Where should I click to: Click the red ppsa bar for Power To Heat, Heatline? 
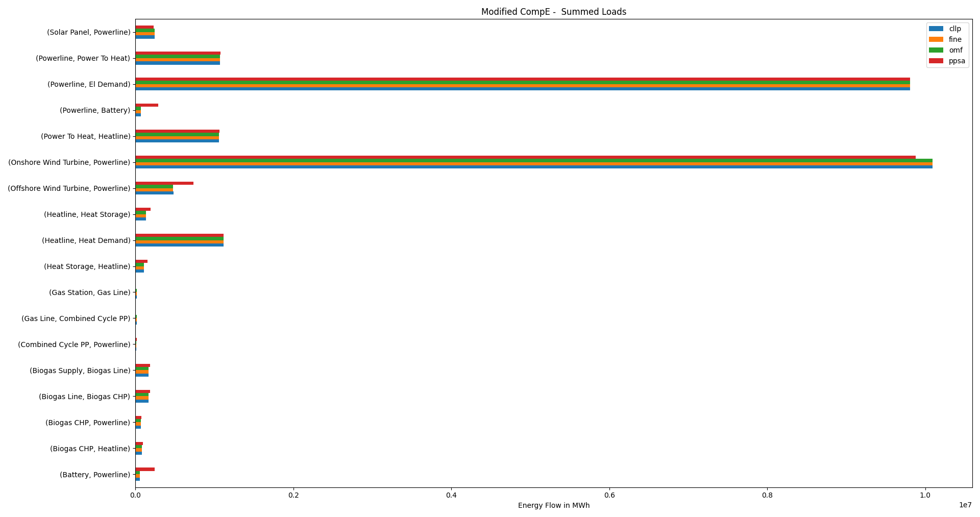pos(177,131)
